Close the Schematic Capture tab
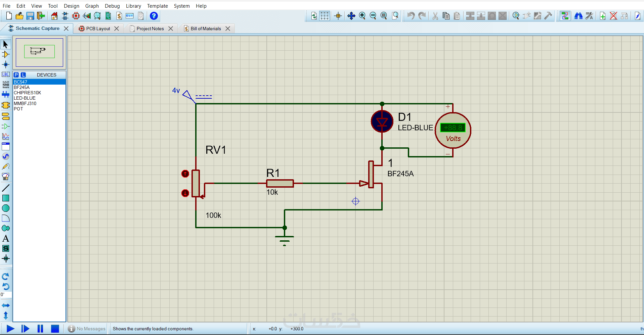Image resolution: width=644 pixels, height=335 pixels. pos(66,29)
